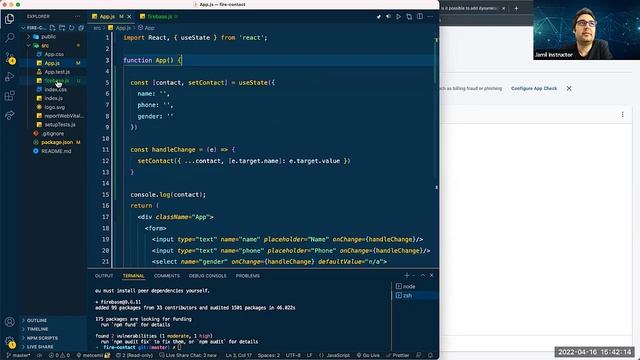Open Run and Debug view
This screenshot has height=360, width=640.
pyautogui.click(x=9, y=77)
